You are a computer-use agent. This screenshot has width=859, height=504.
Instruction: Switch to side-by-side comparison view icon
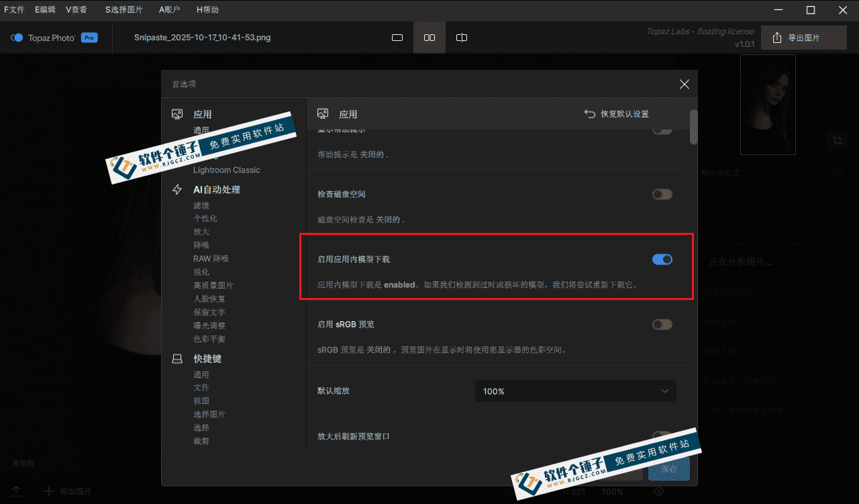coord(429,38)
